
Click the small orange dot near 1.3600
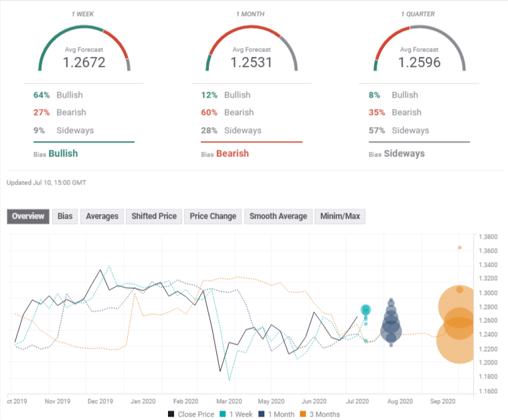459,247
